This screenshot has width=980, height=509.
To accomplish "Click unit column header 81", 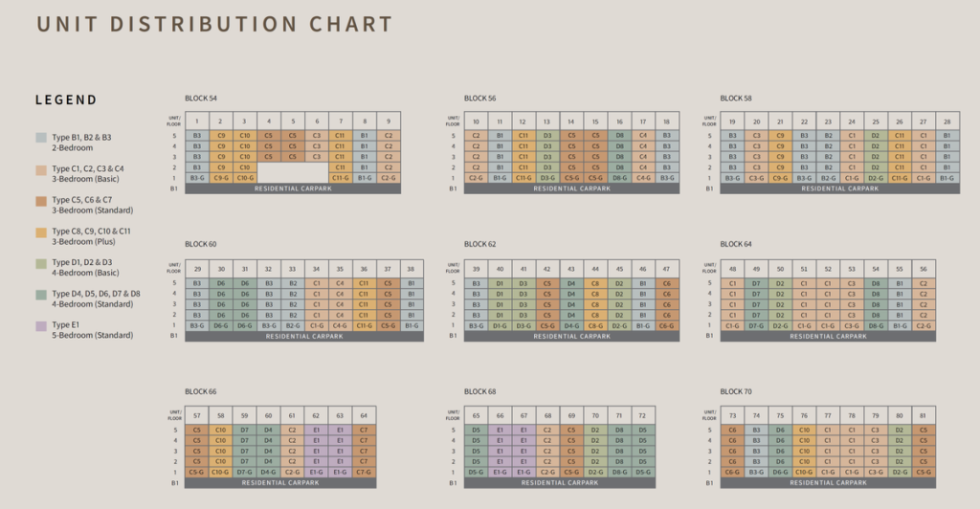I will point(923,416).
